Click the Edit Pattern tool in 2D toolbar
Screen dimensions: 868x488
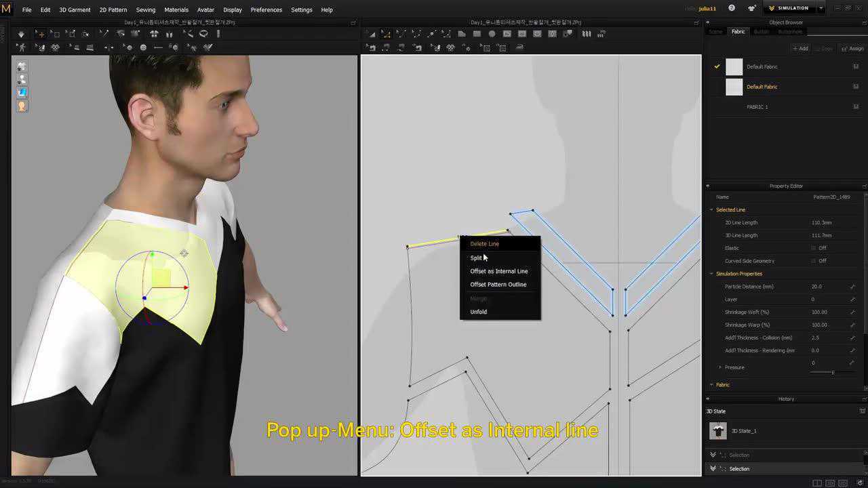pyautogui.click(x=386, y=34)
